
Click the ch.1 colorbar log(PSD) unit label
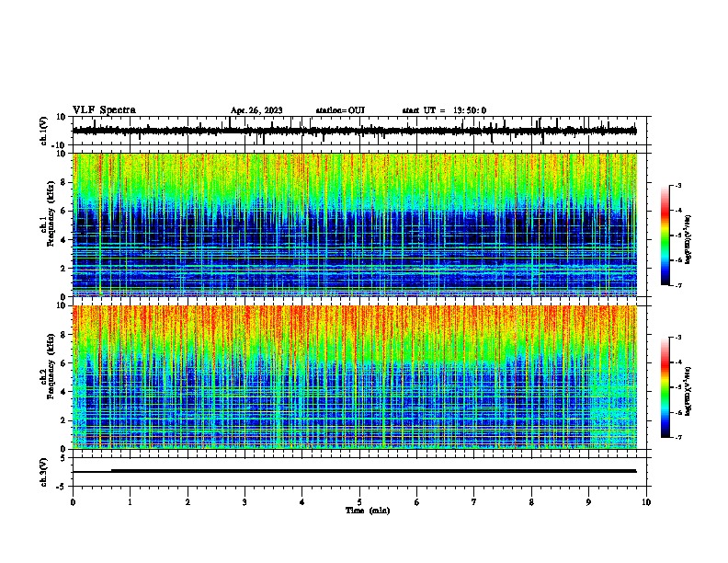pos(688,239)
